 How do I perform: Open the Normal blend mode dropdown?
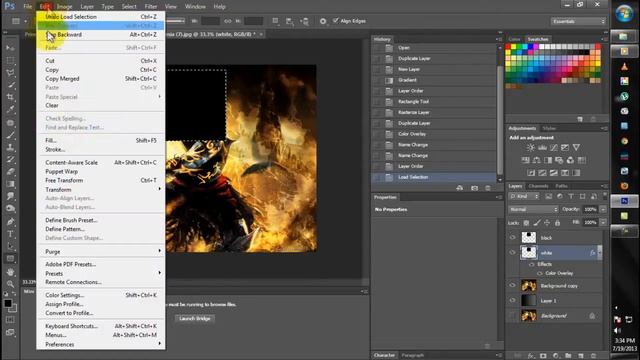click(x=533, y=209)
